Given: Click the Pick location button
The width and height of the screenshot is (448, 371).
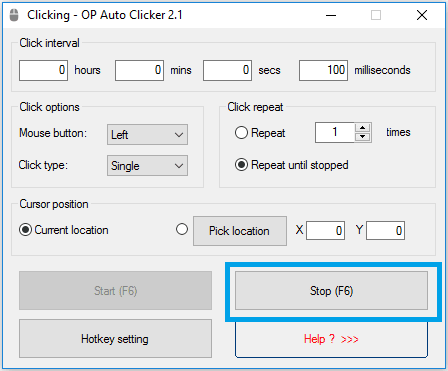Looking at the screenshot, I should point(240,231).
